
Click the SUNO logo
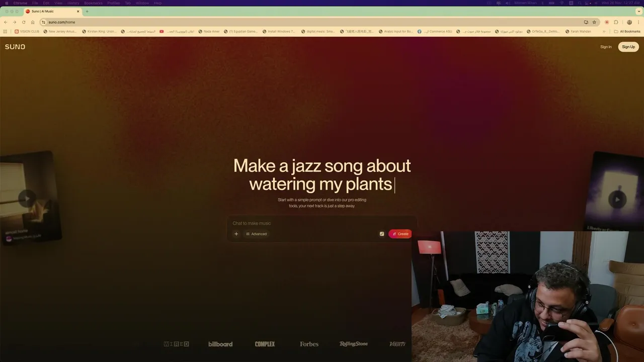[15, 47]
